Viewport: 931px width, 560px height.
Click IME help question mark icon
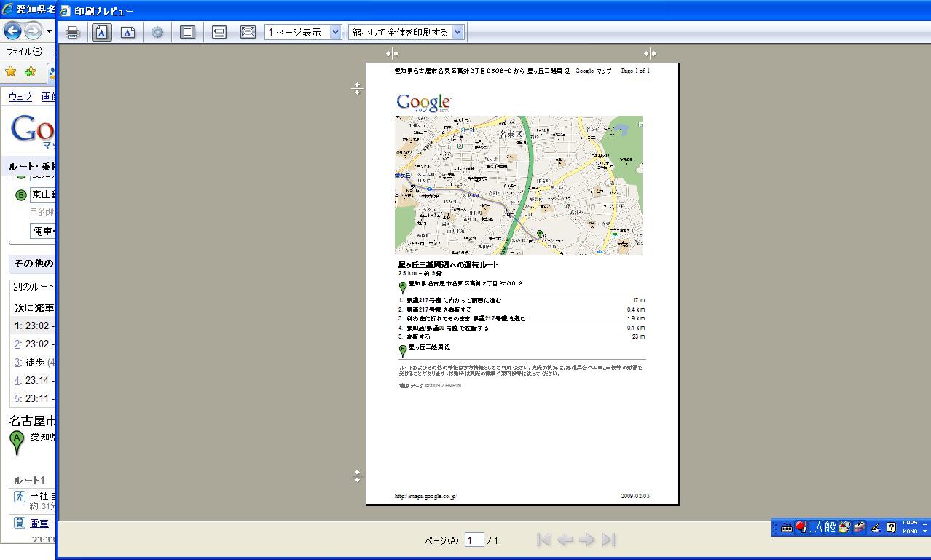[x=891, y=527]
